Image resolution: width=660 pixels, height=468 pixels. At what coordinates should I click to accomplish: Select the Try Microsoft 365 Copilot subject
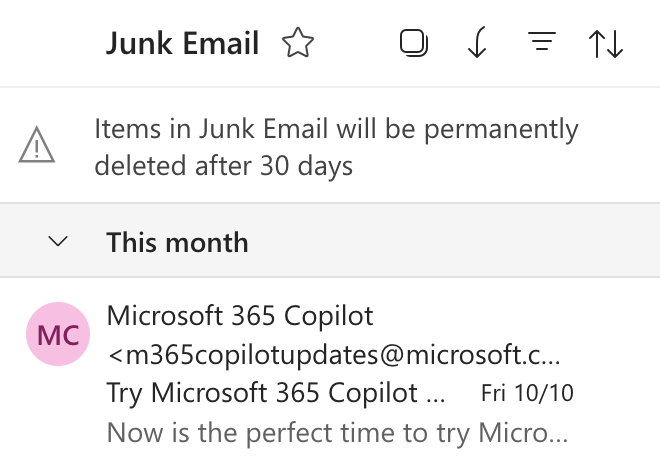(275, 393)
